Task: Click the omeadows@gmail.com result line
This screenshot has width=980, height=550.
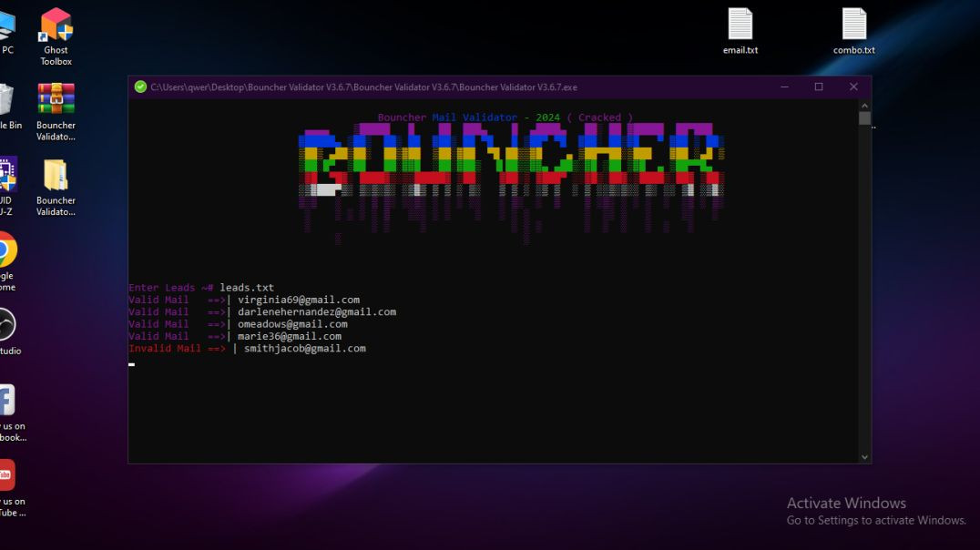Action: (x=238, y=324)
